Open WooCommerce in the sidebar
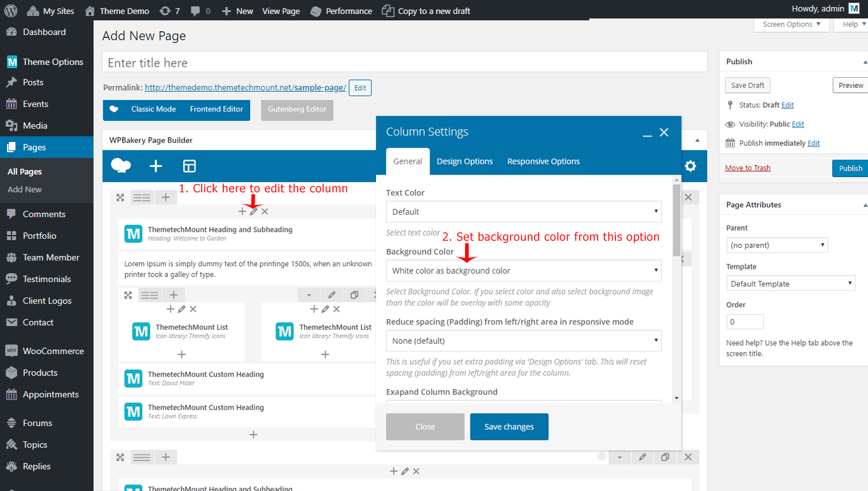The width and height of the screenshot is (868, 491). point(53,351)
